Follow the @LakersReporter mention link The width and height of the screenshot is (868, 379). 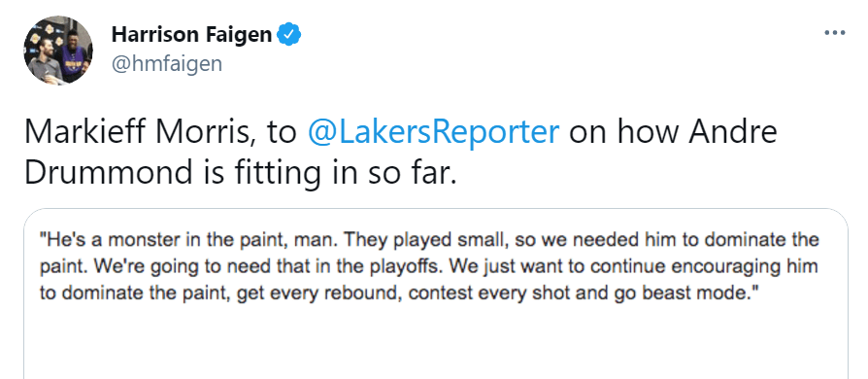click(432, 132)
